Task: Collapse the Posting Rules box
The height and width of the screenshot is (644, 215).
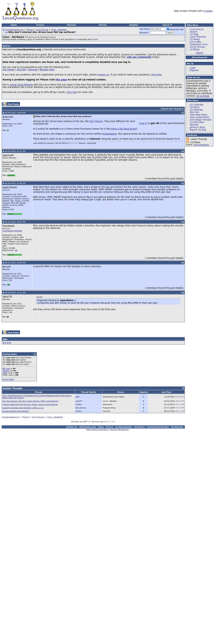Action: click(35, 354)
